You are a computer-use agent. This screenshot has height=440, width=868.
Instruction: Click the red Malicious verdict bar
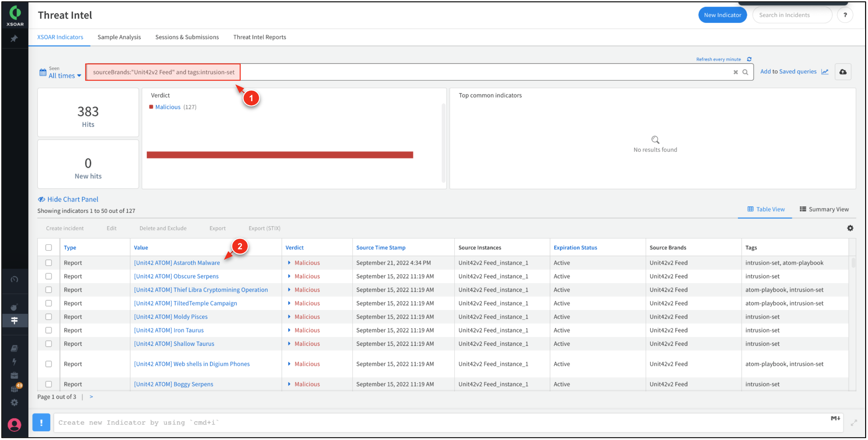(x=280, y=155)
